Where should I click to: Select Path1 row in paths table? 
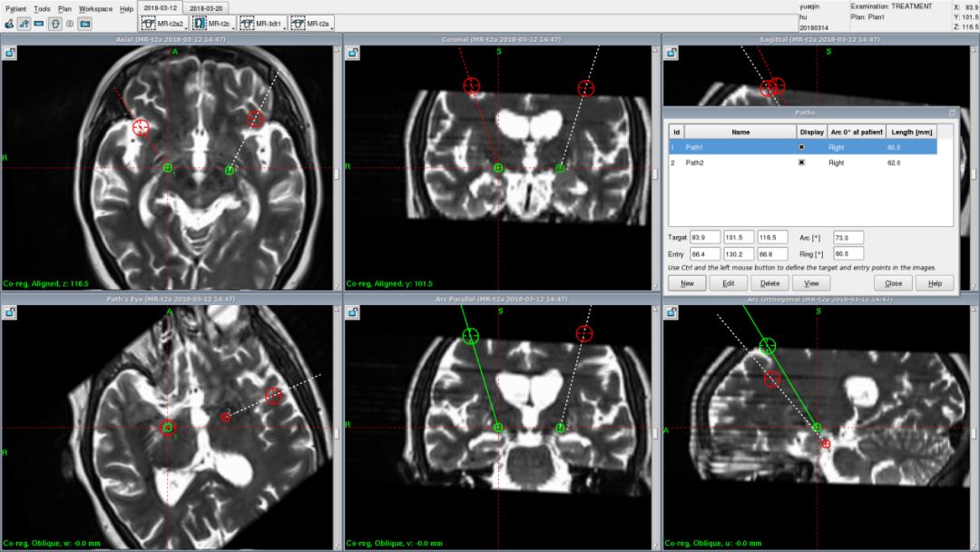tap(802, 147)
